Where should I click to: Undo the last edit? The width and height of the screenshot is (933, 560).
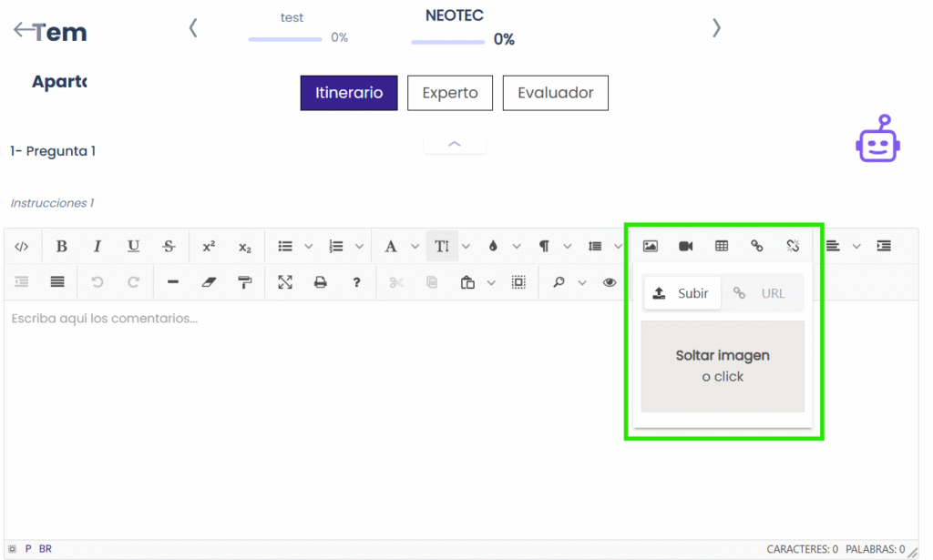(x=97, y=281)
